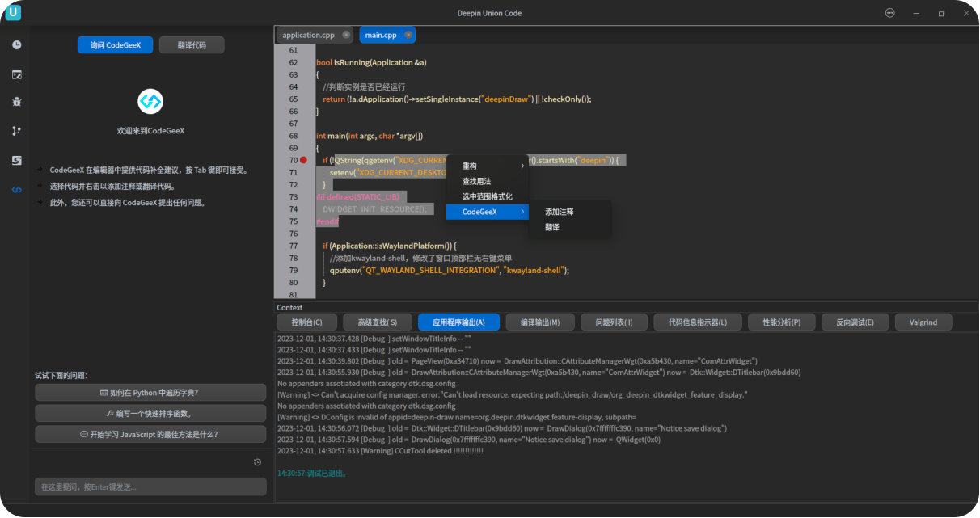Open the CodeGeeX submenu entry
The height and width of the screenshot is (518, 980).
coord(488,212)
